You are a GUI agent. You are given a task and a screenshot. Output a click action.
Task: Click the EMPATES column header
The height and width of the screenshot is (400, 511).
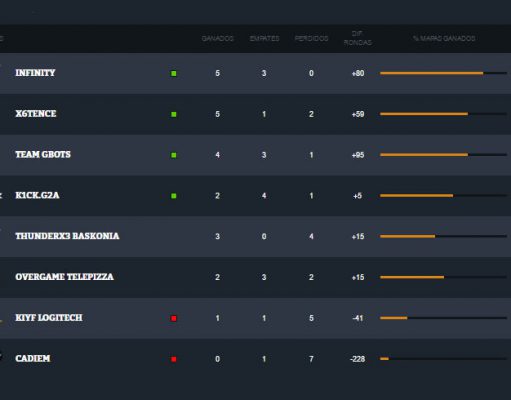(x=264, y=38)
